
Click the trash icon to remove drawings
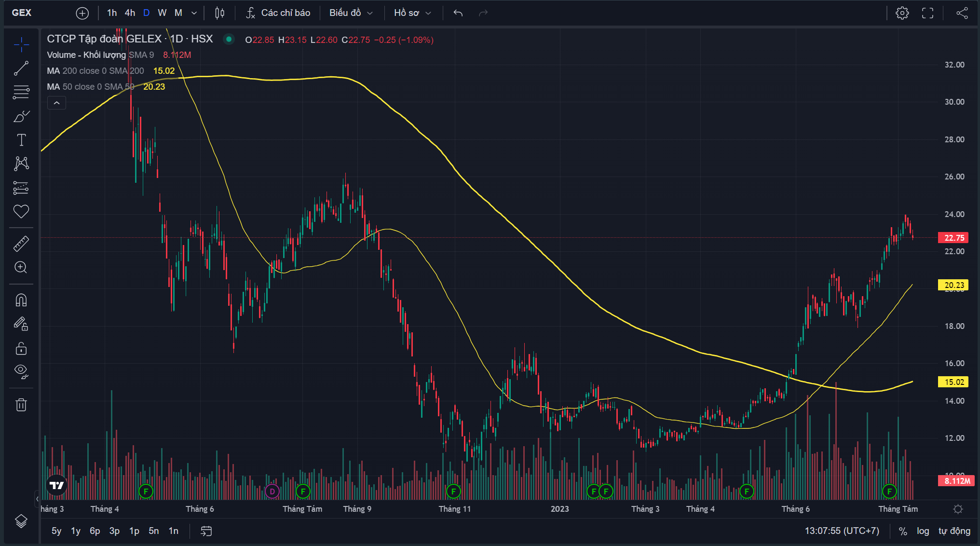pyautogui.click(x=21, y=405)
